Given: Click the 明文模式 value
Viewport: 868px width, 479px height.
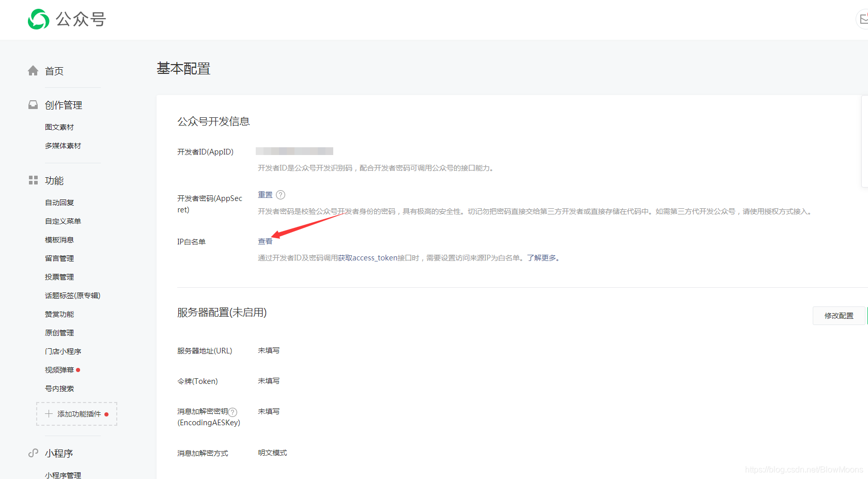Looking at the screenshot, I should (272, 453).
